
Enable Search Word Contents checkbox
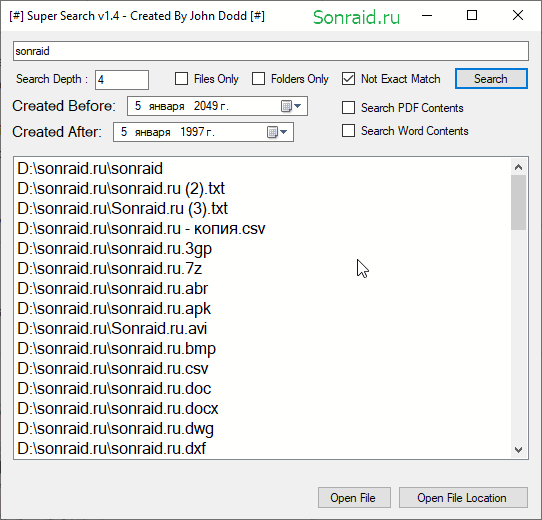tap(348, 131)
